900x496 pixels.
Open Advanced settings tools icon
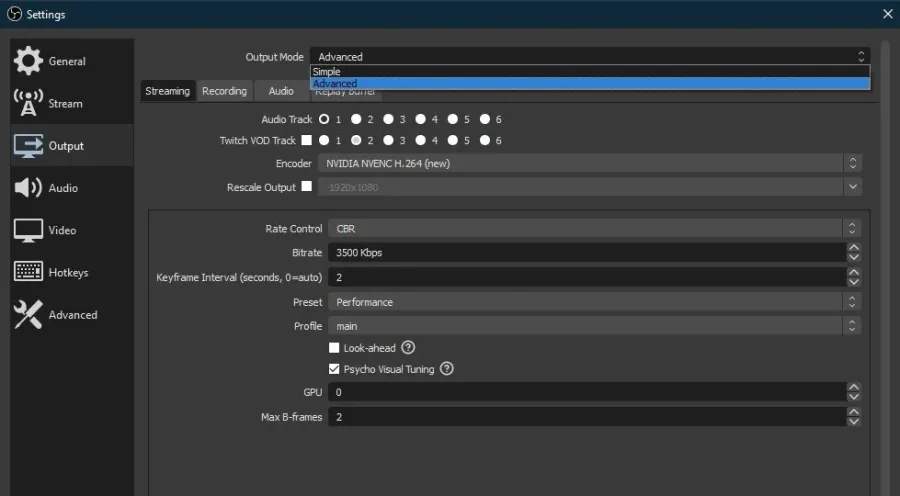click(x=28, y=315)
